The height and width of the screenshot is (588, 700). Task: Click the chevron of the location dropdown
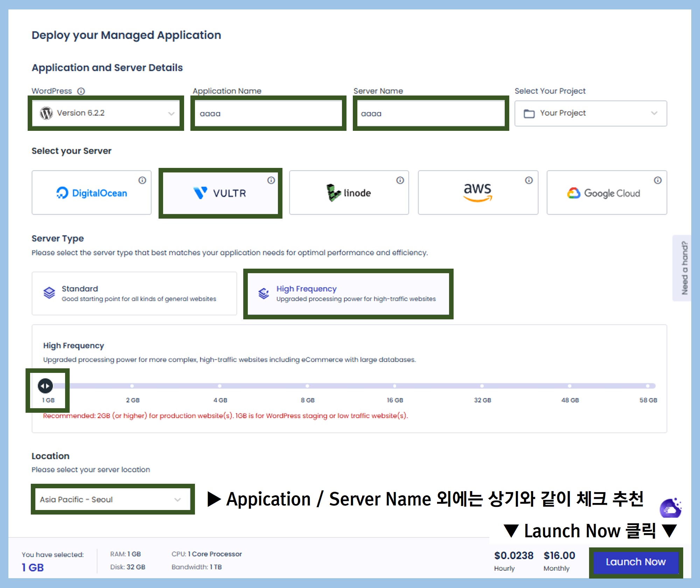(x=178, y=500)
